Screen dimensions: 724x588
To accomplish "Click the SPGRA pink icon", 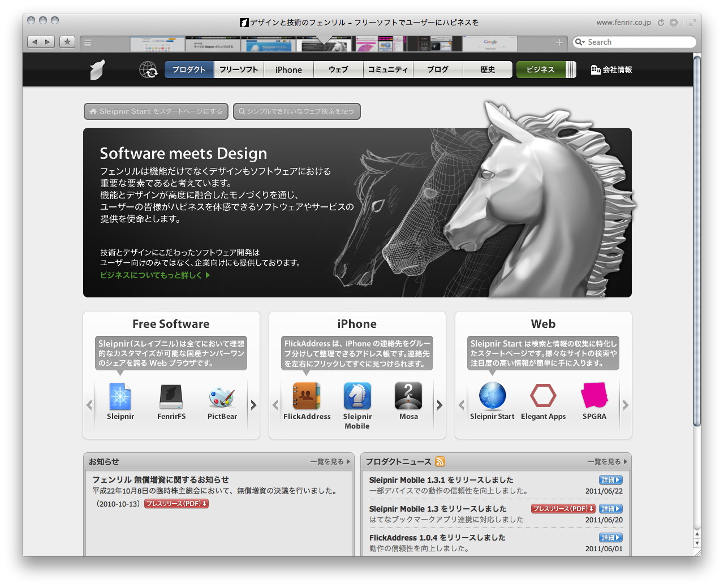I will pyautogui.click(x=594, y=396).
